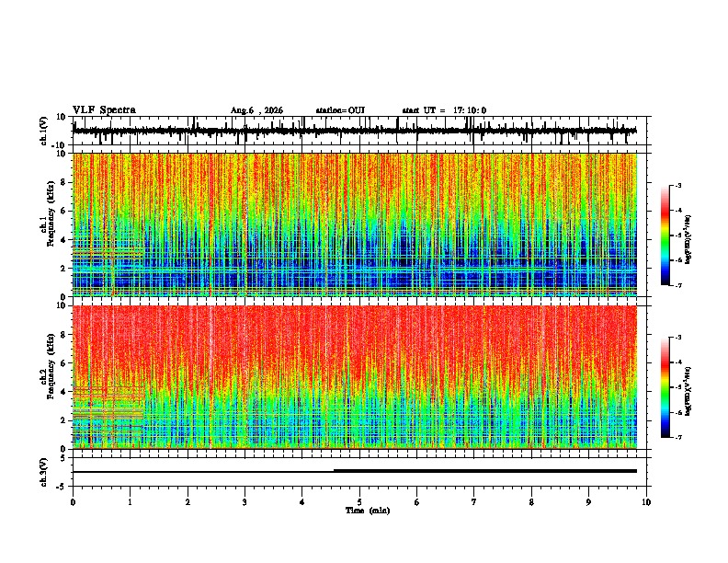728x563 pixels.
Task: Click the ch.2 spectrogram color scale bar
Action: (665, 387)
